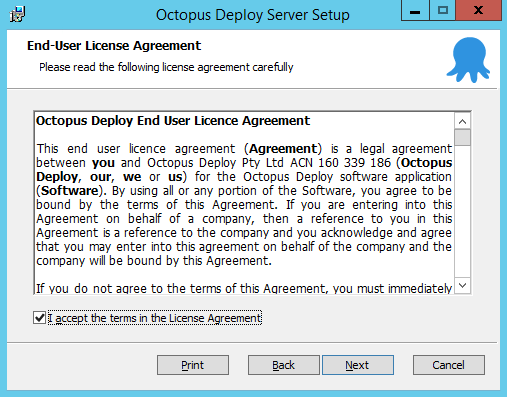The width and height of the screenshot is (507, 397).
Task: Click the 'Octopus Deploy End User Licence Agreement' heading
Action: pos(173,121)
